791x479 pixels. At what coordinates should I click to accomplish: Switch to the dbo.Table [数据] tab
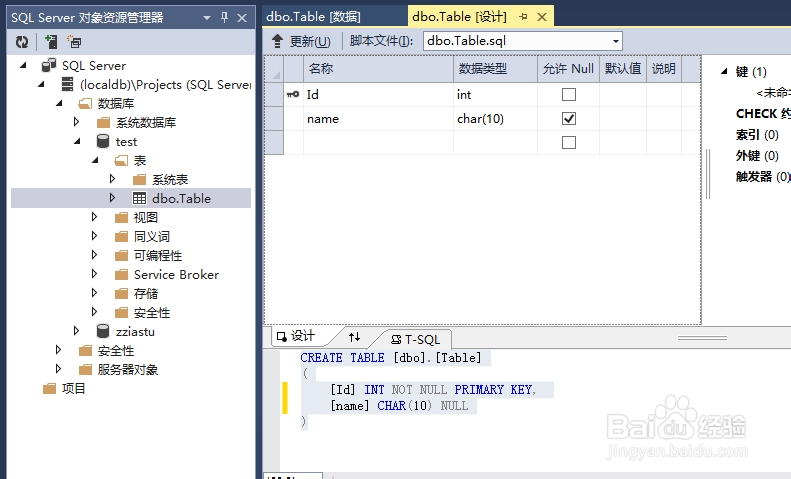tap(313, 17)
